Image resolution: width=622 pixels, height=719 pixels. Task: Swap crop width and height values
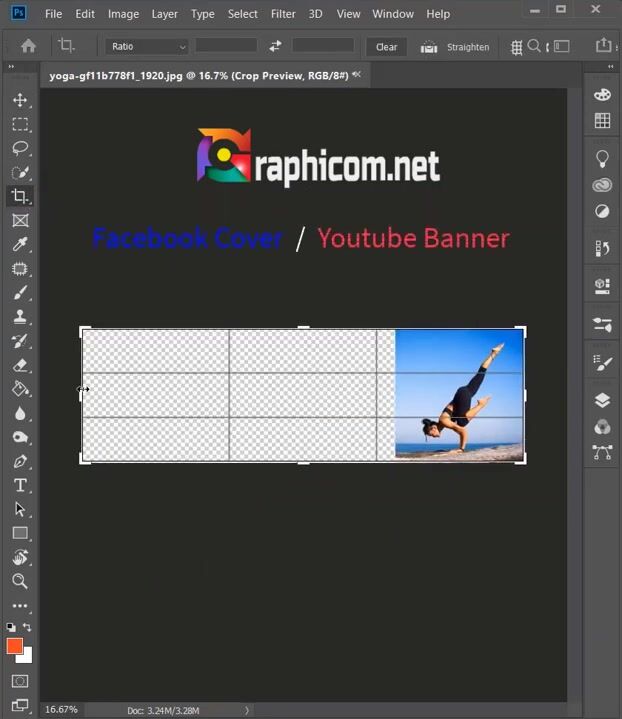point(275,46)
